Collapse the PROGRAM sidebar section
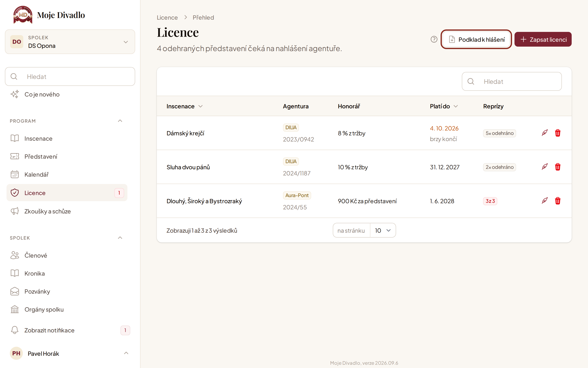Screen dimensions: 588x368 120,121
